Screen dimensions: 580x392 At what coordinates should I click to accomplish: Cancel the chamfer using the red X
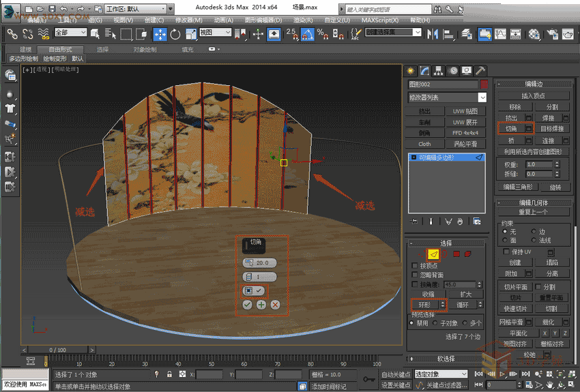click(x=275, y=305)
